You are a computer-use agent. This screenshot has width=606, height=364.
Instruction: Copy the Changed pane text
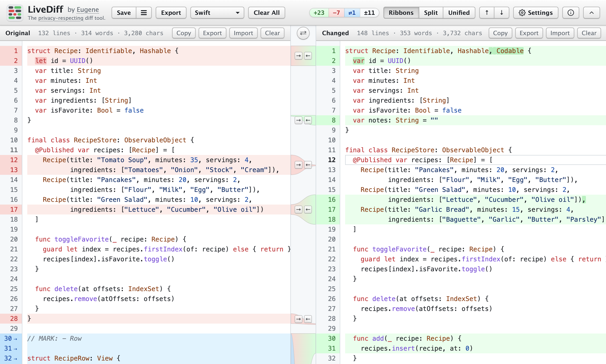(x=500, y=33)
